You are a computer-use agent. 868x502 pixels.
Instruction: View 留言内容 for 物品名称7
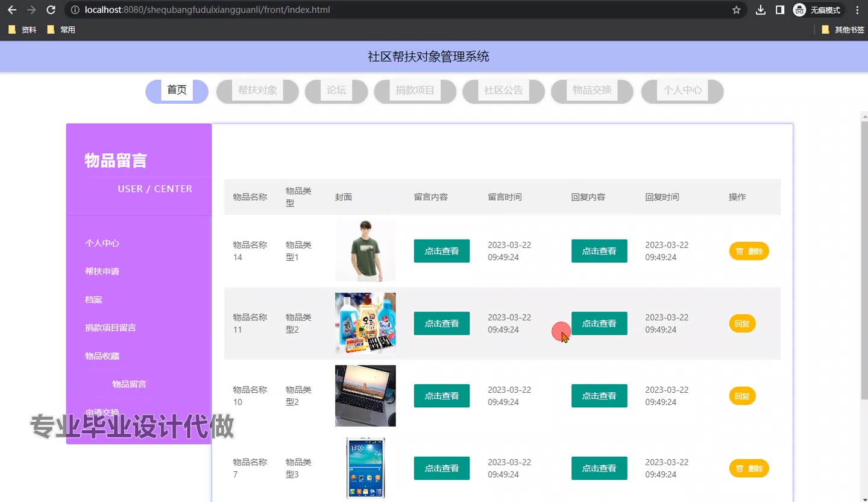(442, 468)
